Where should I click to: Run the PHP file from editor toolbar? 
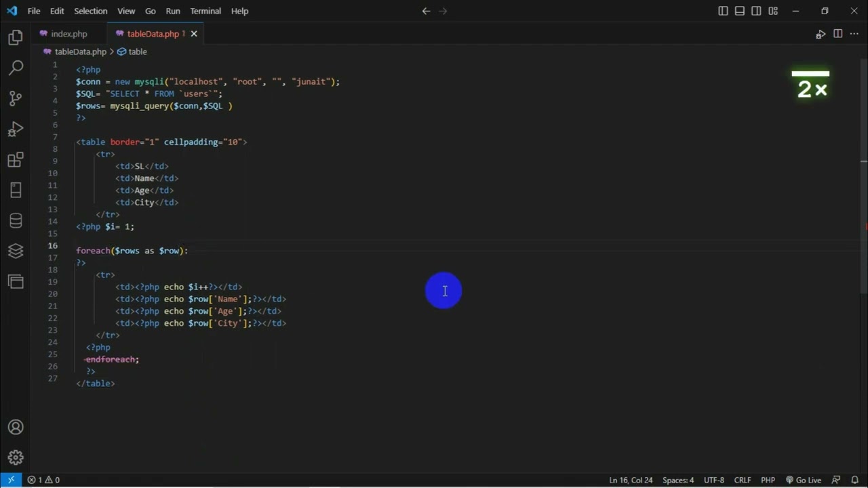(x=821, y=34)
